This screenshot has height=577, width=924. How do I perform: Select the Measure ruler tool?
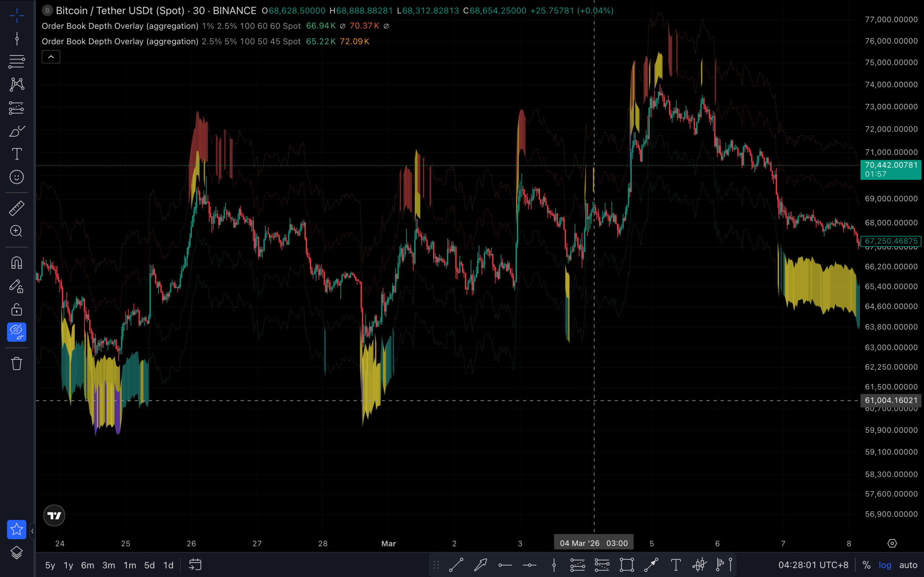16,208
